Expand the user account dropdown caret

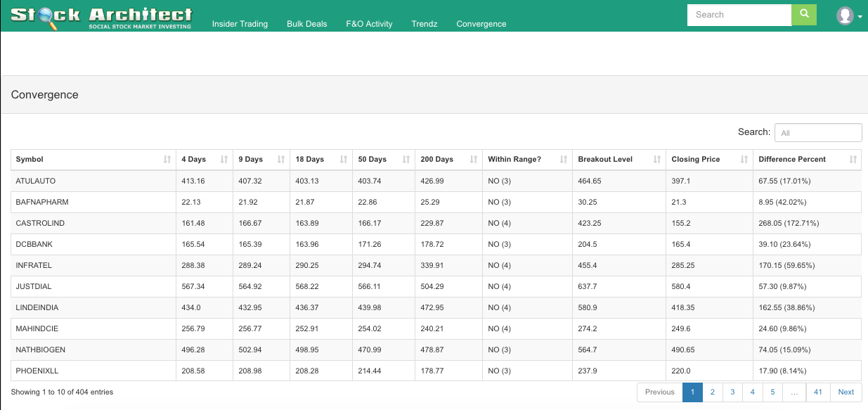tap(860, 17)
